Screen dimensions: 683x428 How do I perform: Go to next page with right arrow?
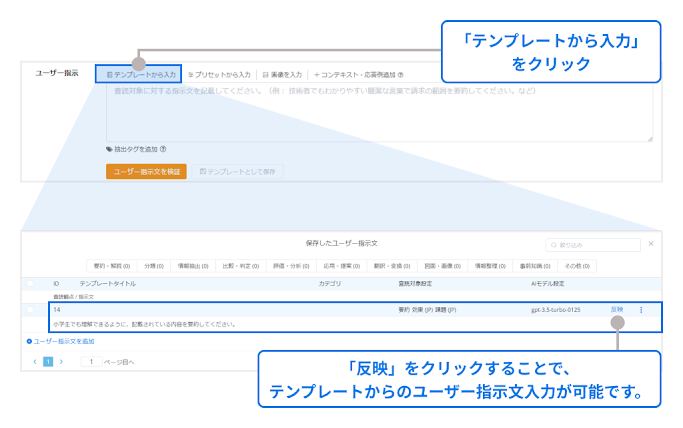point(61,361)
